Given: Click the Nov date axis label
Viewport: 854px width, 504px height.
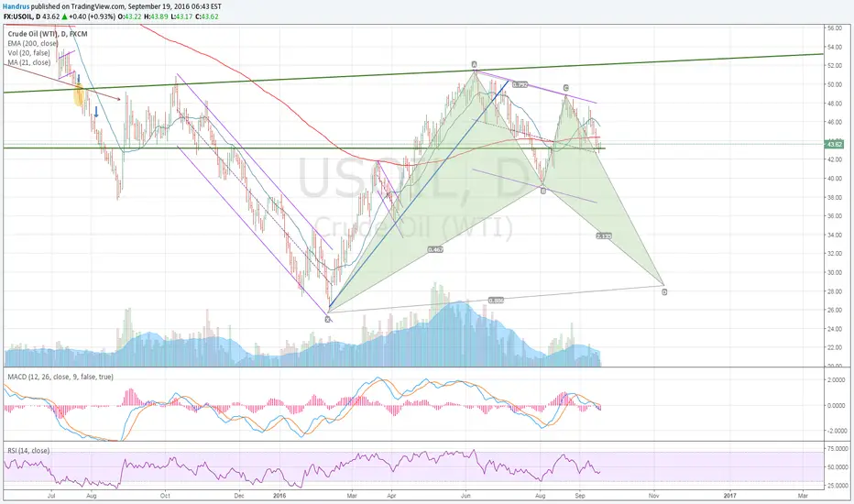Looking at the screenshot, I should [x=654, y=496].
